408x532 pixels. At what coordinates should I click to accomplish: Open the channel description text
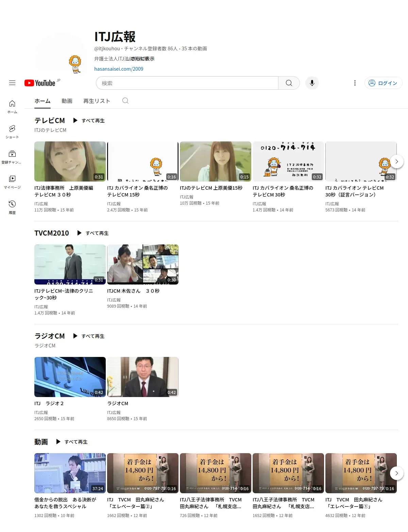click(x=124, y=59)
